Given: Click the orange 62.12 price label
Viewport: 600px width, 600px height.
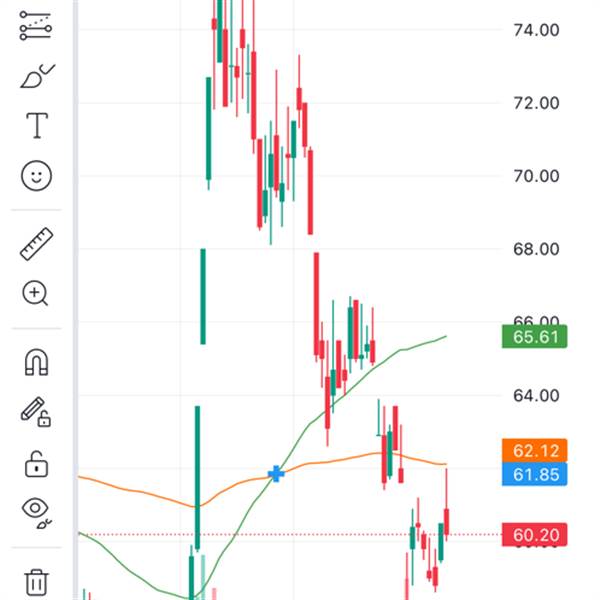Looking at the screenshot, I should tap(535, 451).
